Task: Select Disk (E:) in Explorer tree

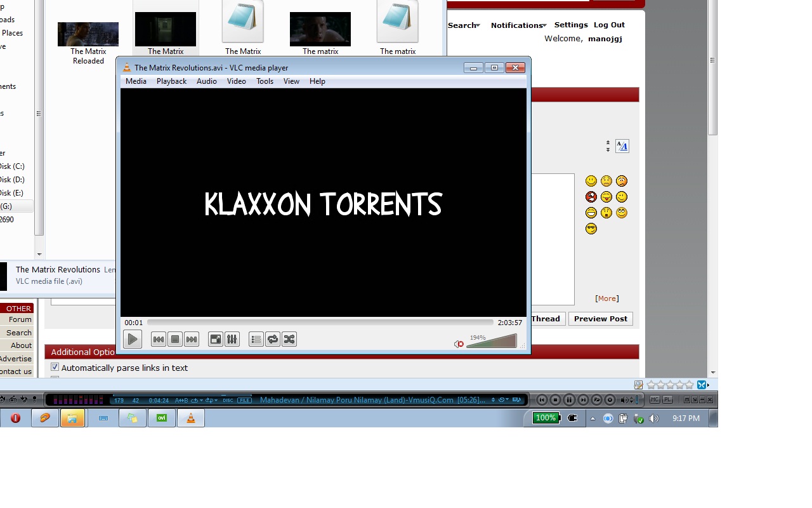Action: [x=12, y=193]
